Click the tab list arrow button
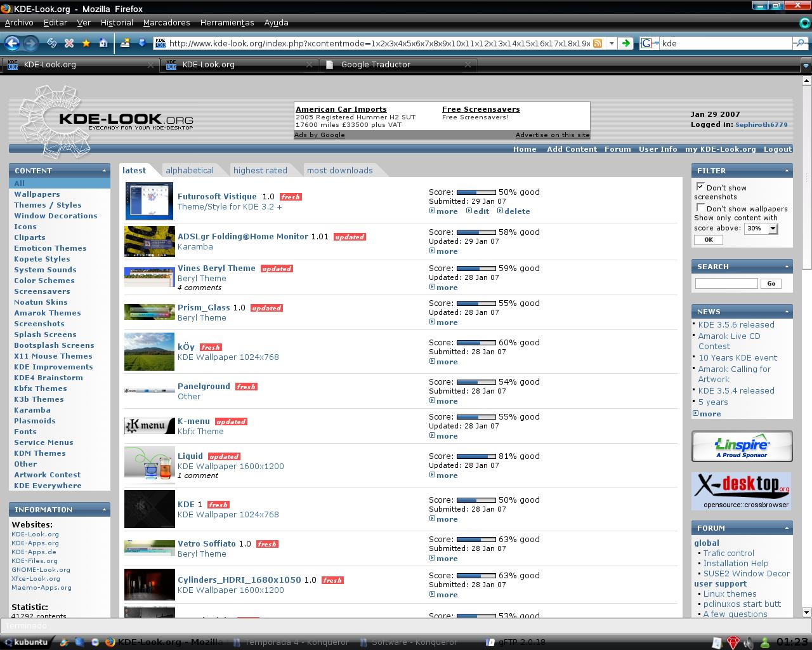The height and width of the screenshot is (650, 812). coord(806,65)
